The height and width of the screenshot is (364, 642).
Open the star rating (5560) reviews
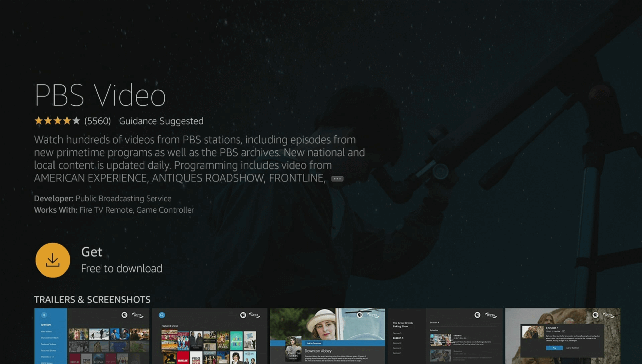[73, 121]
